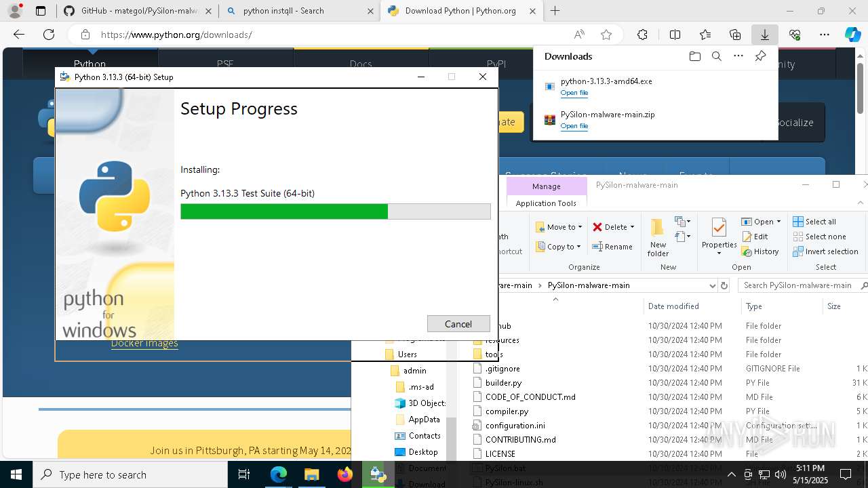Go back in Edge browser
The image size is (868, 488).
pyautogui.click(x=19, y=35)
